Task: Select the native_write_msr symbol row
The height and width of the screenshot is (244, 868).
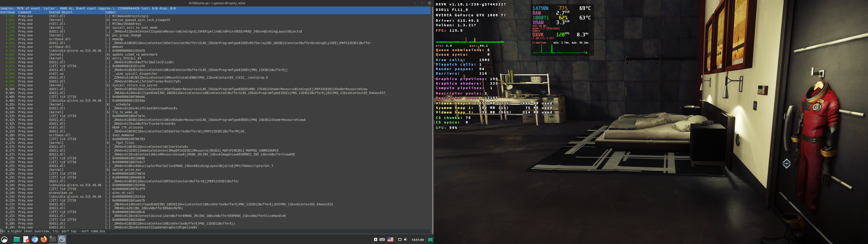Action: pos(216,170)
